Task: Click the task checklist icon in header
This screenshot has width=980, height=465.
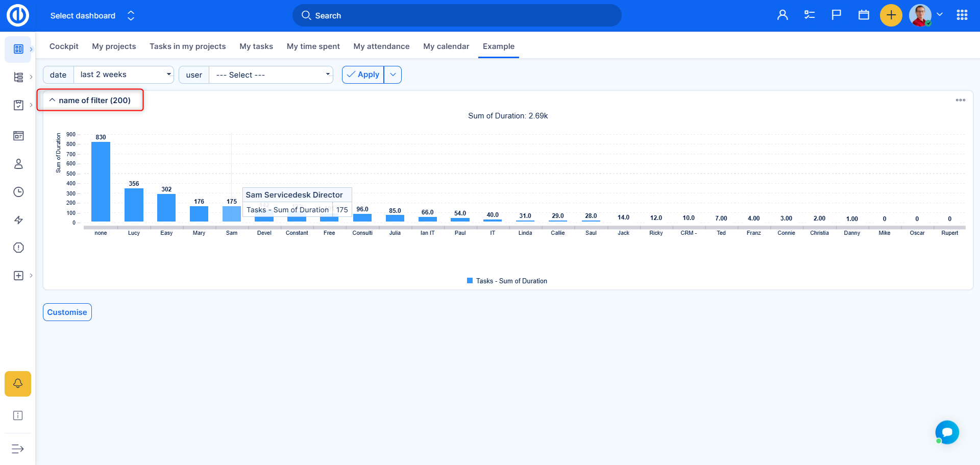Action: pos(810,15)
